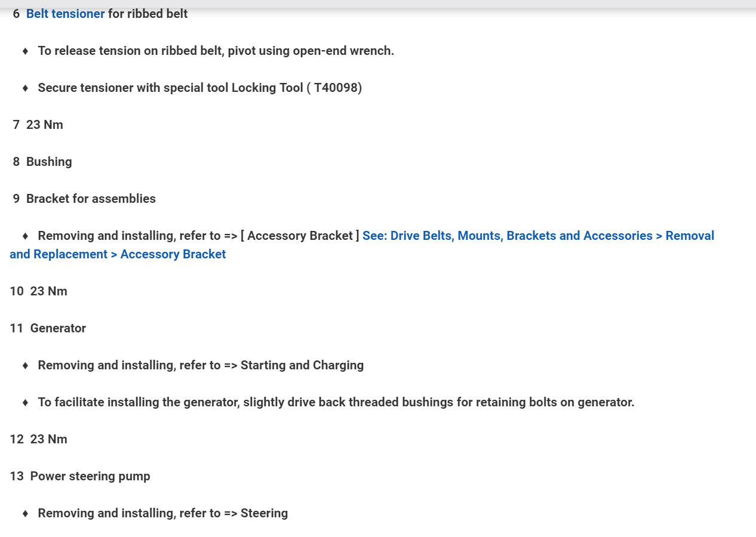Click the Locking Tool T40098 instruction line
The width and height of the screenshot is (756, 537).
(199, 88)
